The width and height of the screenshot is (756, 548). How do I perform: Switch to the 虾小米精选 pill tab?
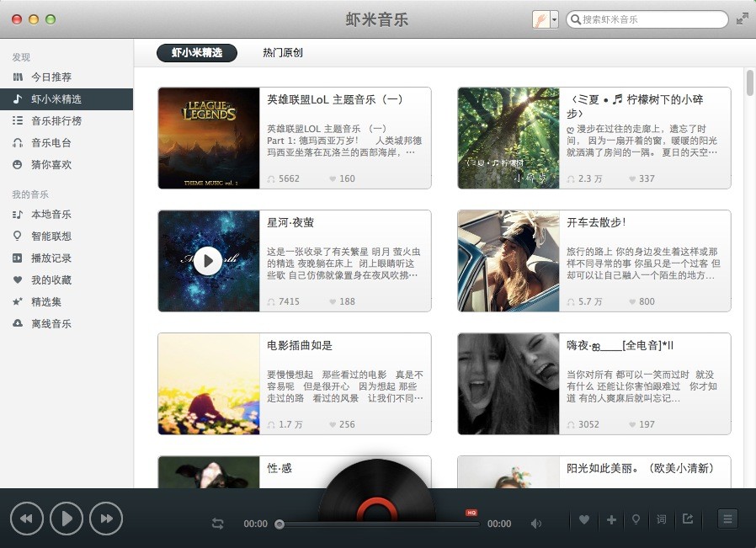(197, 52)
